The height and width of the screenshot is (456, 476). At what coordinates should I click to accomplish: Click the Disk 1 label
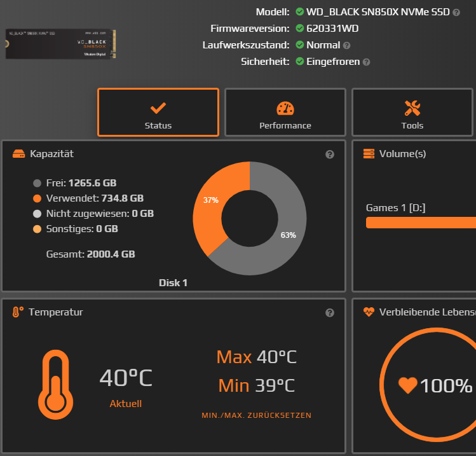click(x=173, y=283)
